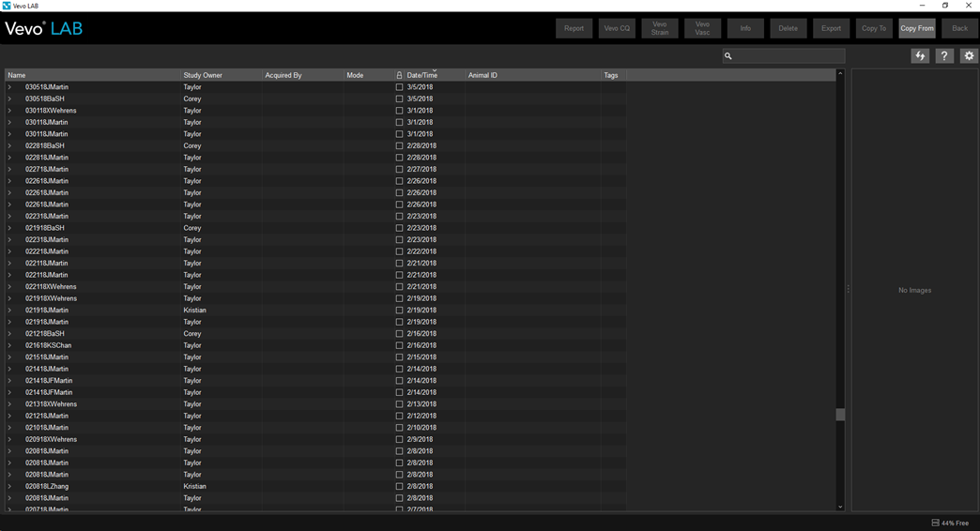Click the 2/10/2018 date cell
The height and width of the screenshot is (531, 980).
pos(421,427)
